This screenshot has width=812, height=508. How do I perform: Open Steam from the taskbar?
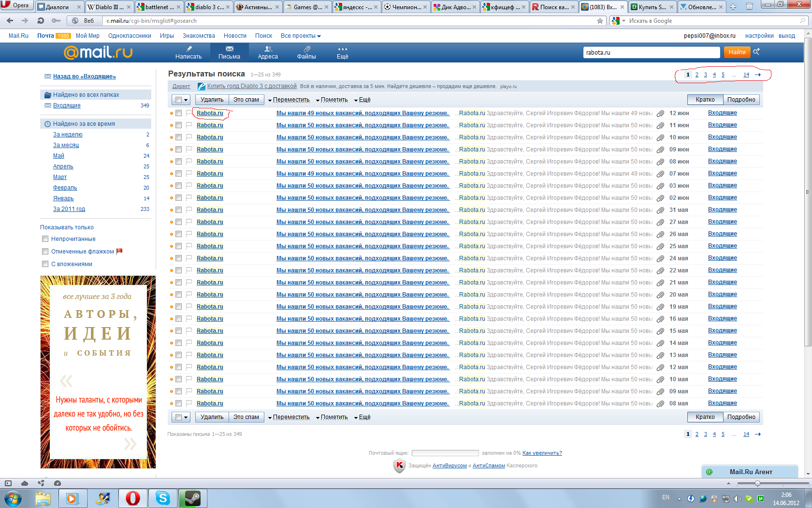click(x=193, y=498)
